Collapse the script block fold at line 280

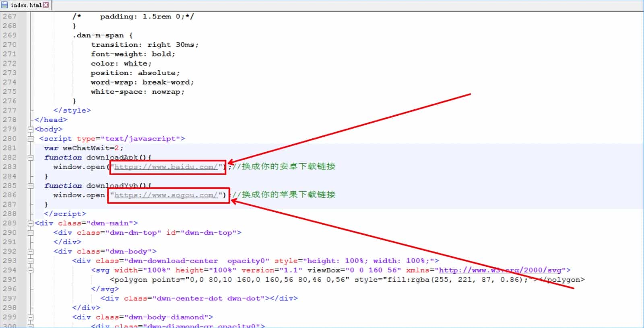30,139
